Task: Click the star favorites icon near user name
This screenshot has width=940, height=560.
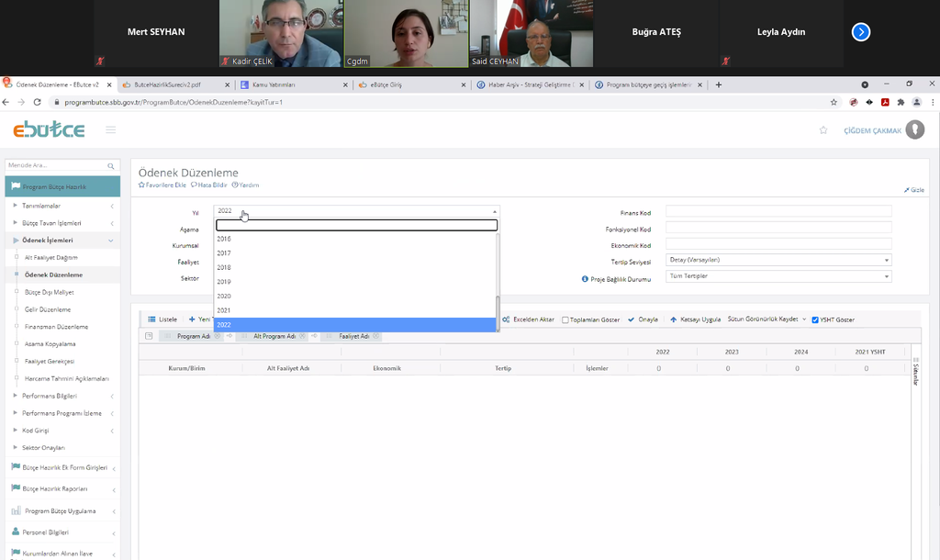Action: 823,130
